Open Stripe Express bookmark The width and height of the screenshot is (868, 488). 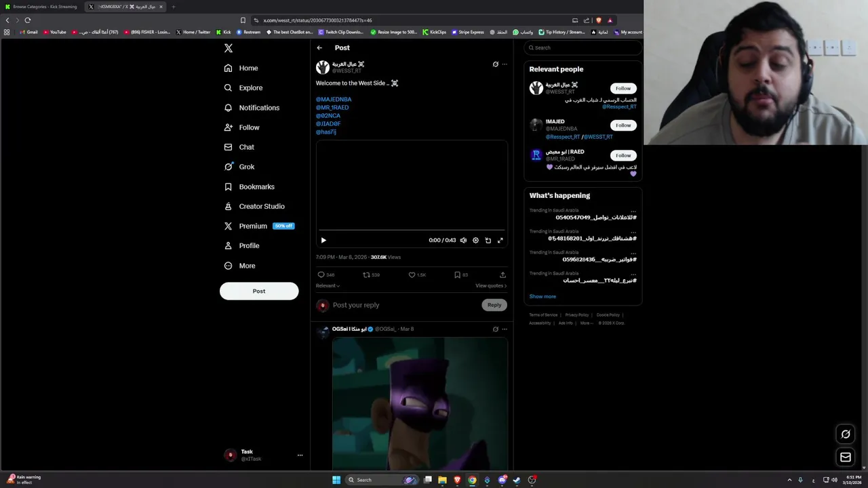click(467, 32)
